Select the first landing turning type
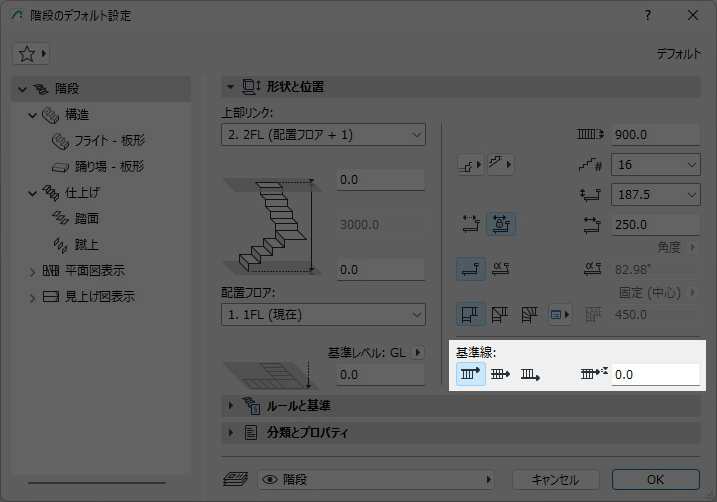 pyautogui.click(x=471, y=316)
